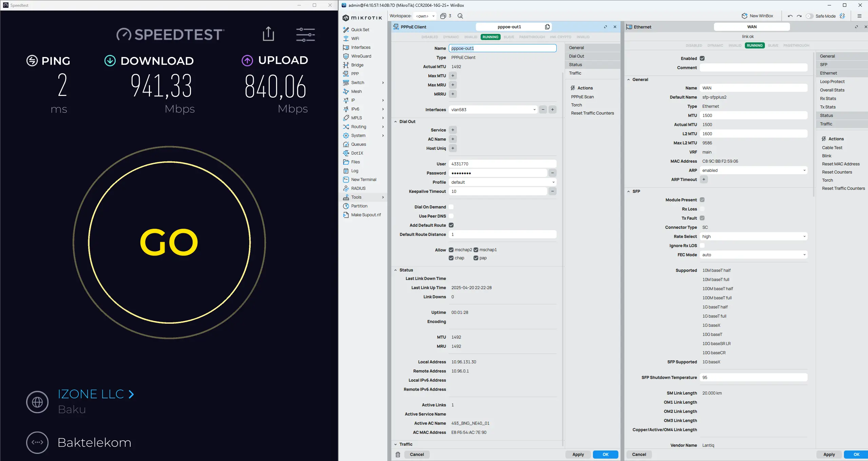
Task: Open Log from sidebar
Action: pos(354,171)
